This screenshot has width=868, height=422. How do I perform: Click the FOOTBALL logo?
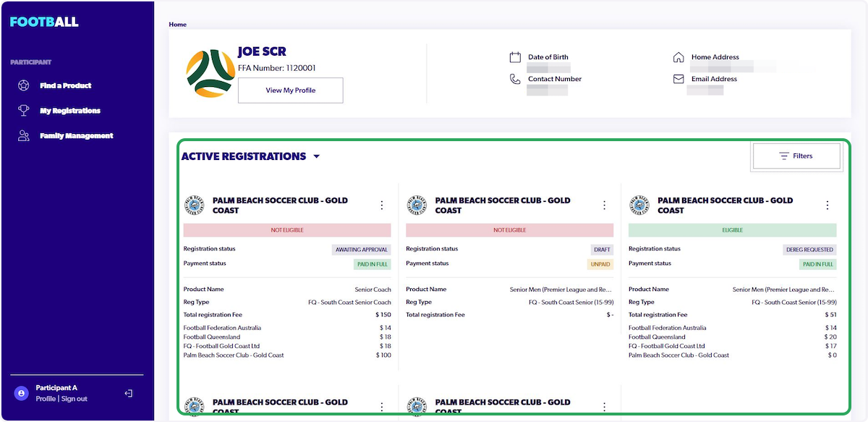point(44,22)
